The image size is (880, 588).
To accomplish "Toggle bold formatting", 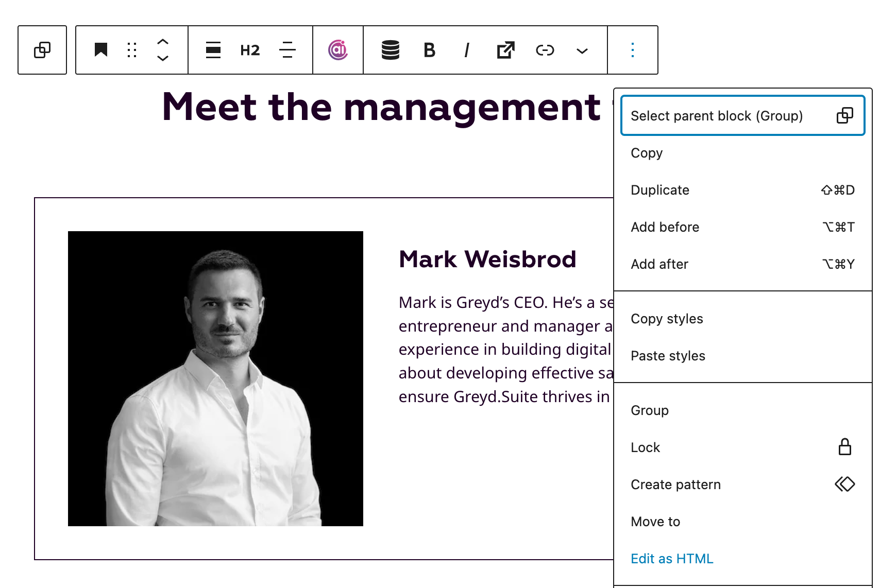I will pos(429,50).
